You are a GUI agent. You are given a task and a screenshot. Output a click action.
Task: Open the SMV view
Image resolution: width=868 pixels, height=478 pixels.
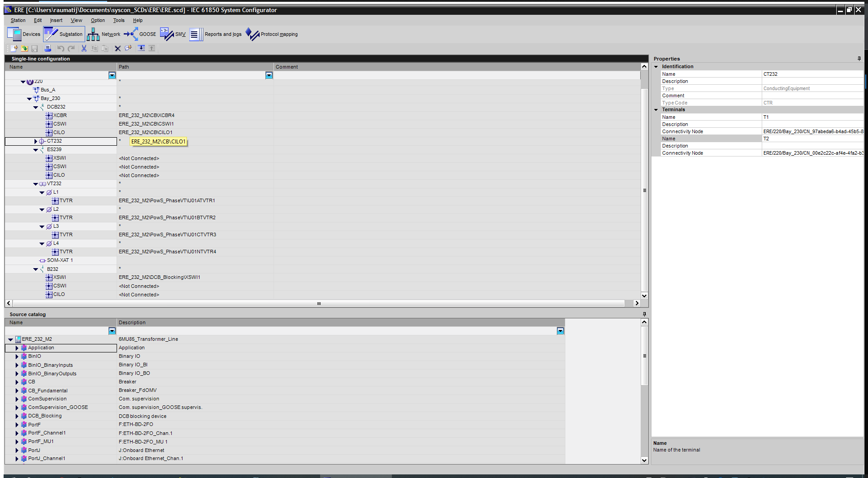(x=174, y=34)
